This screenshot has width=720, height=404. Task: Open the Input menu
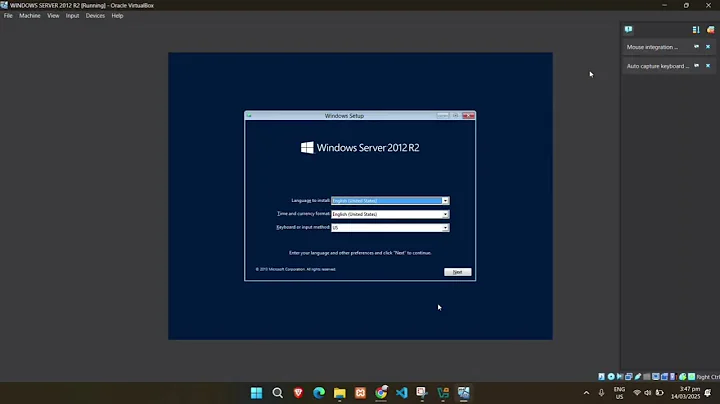[73, 16]
